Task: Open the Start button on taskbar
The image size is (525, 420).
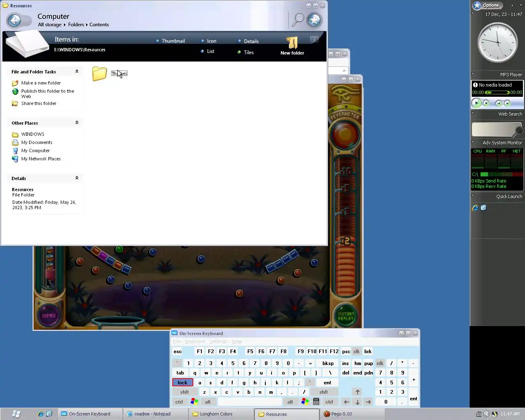Action: click(16, 414)
